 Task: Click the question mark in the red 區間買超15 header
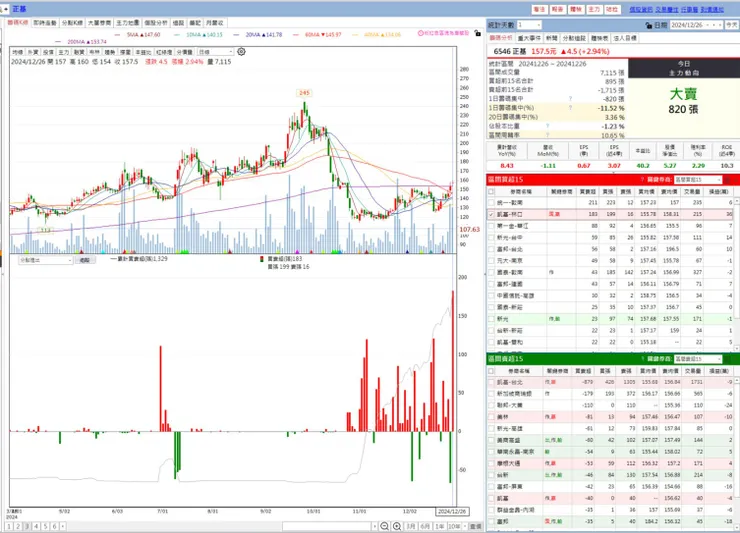[642, 179]
